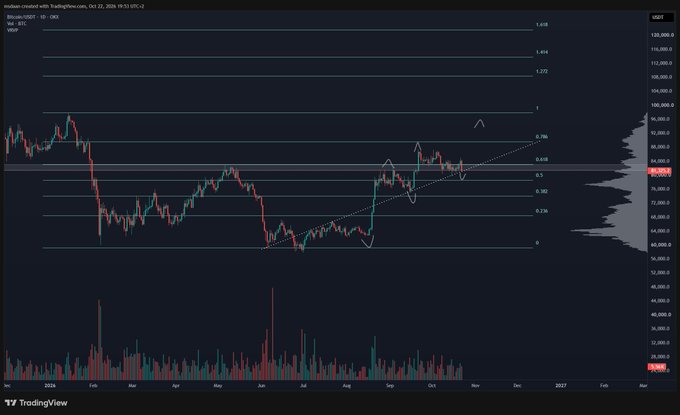This screenshot has height=415, width=680.
Task: Click 36,000.0 on the price axis
Action: pos(661,329)
